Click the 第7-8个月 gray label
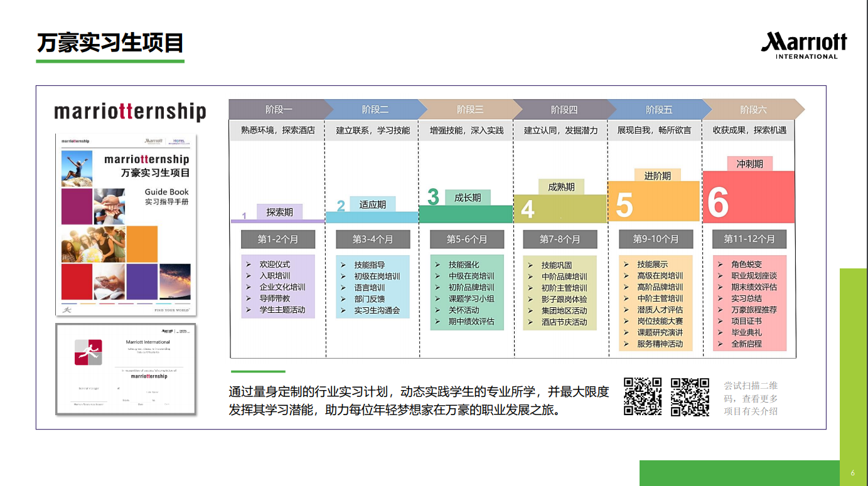868x486 pixels. click(x=560, y=239)
